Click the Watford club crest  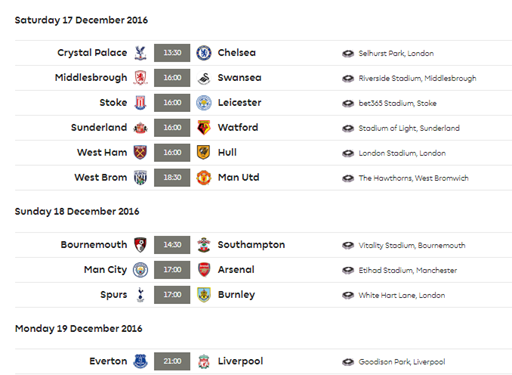coord(204,127)
